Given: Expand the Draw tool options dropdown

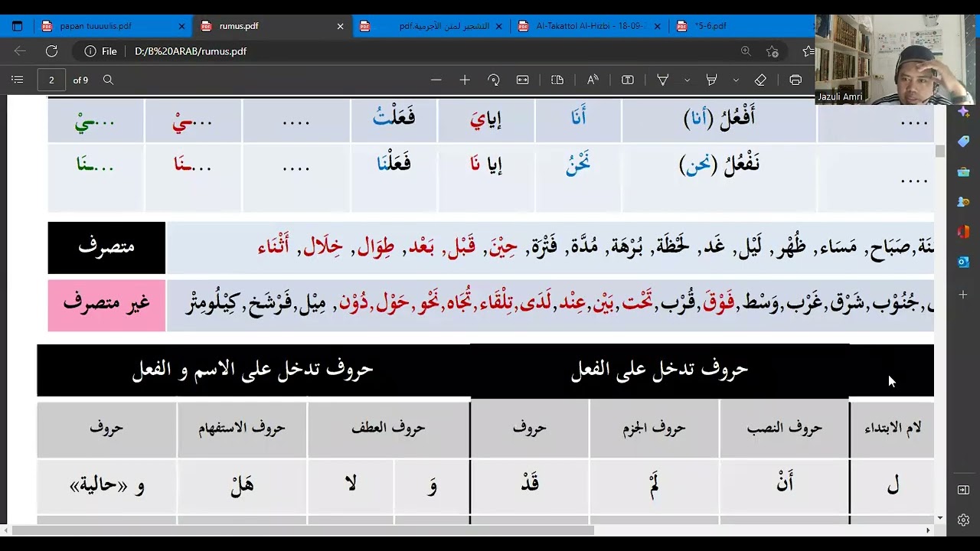Looking at the screenshot, I should click(x=687, y=80).
